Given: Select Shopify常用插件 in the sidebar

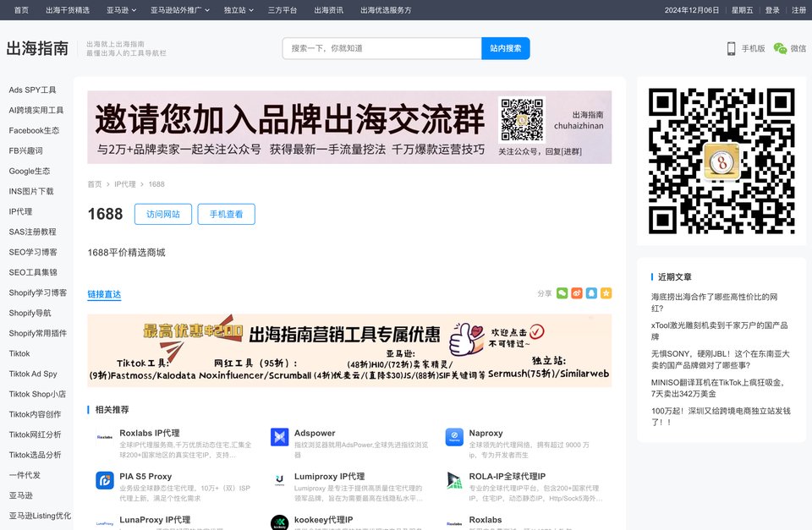Looking at the screenshot, I should pyautogui.click(x=37, y=333).
